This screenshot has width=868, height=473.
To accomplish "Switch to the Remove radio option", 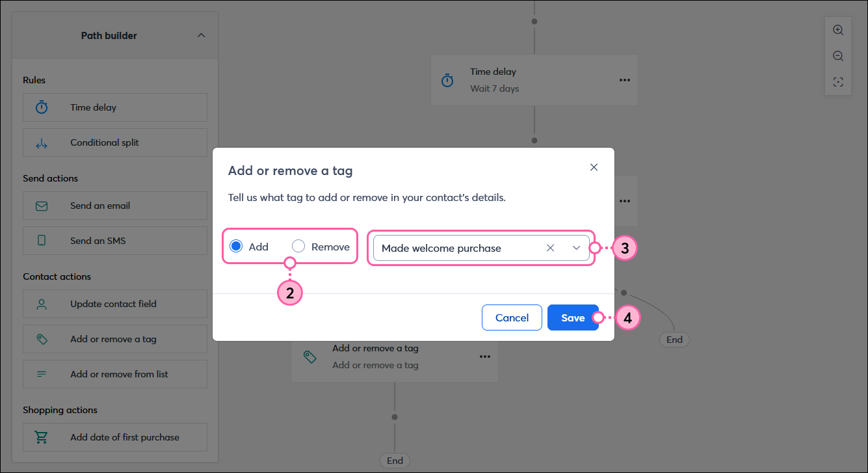I will pos(298,246).
